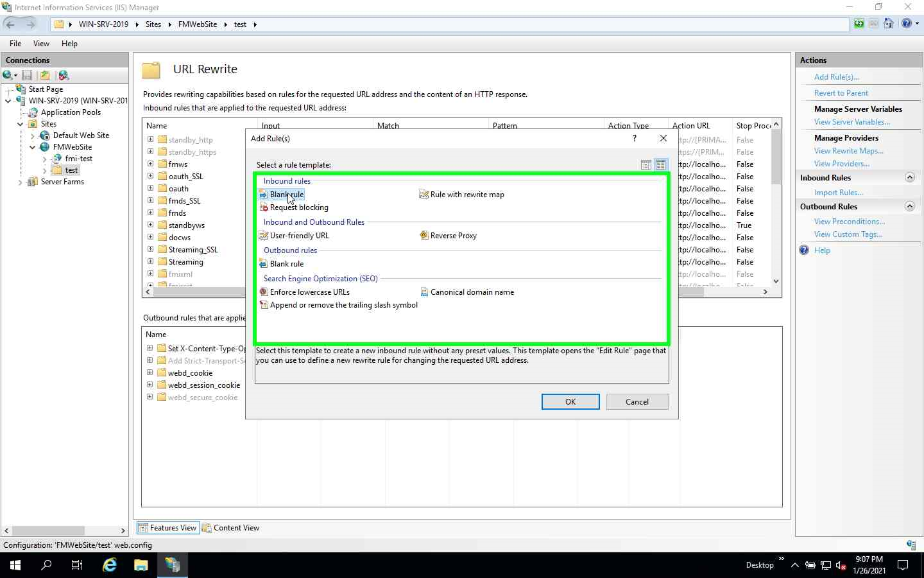Collapse the Inbound Rules section in Actions pane
Viewport: 924px width, 578px height.
point(909,177)
